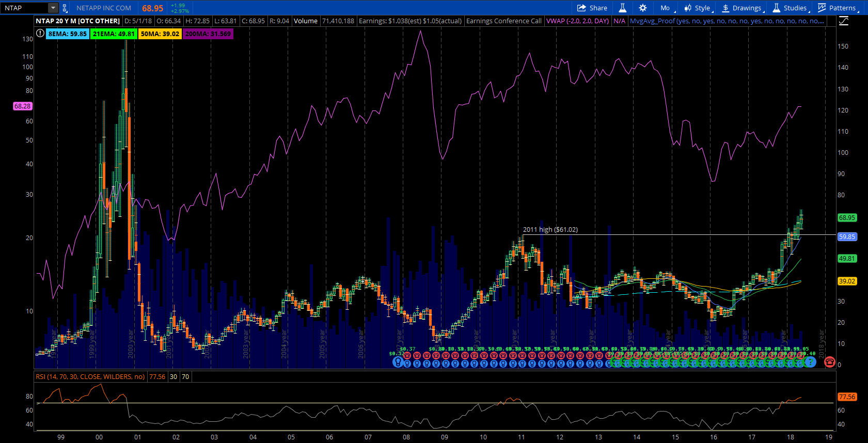Click the 200MA: 31.569 purple label

coord(208,34)
